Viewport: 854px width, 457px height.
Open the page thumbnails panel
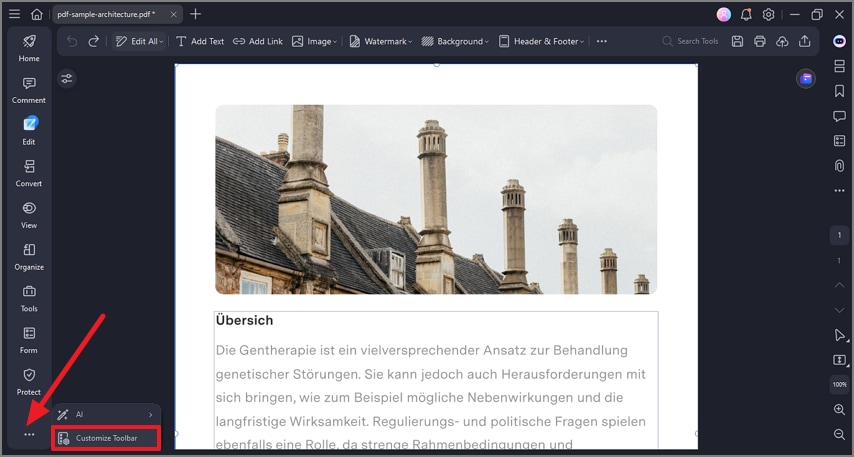pos(839,66)
